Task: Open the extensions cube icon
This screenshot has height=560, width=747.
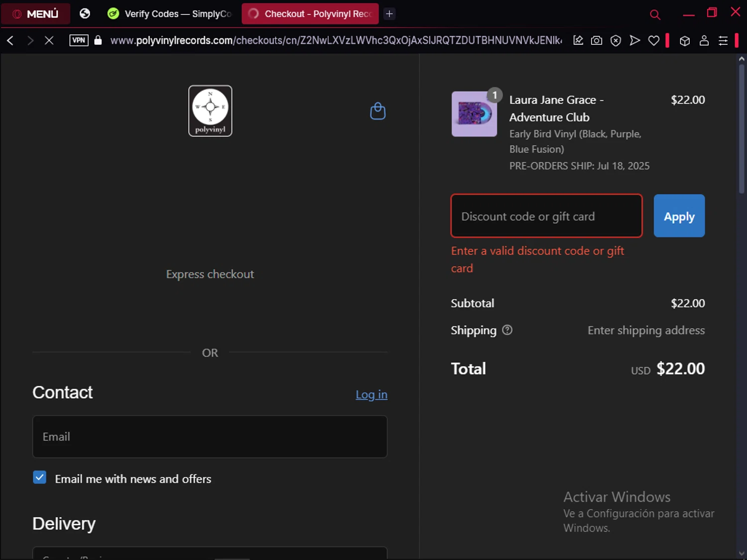Action: [685, 41]
